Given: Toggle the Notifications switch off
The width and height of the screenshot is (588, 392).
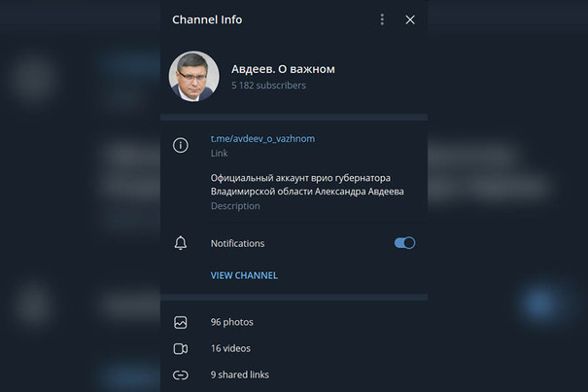Looking at the screenshot, I should 404,243.
